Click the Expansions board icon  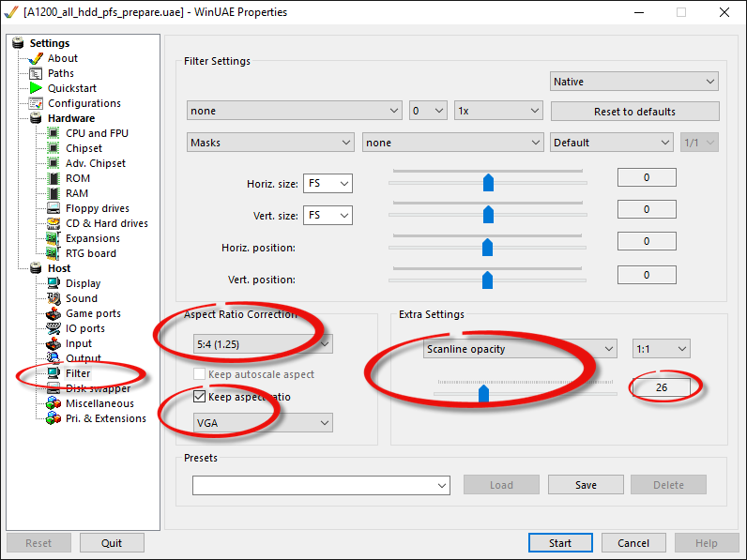[x=53, y=238]
